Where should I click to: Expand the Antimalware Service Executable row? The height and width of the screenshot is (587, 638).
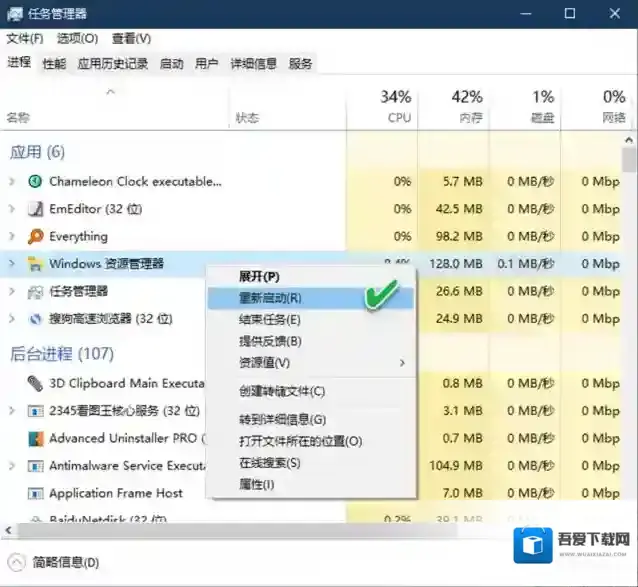(12, 466)
